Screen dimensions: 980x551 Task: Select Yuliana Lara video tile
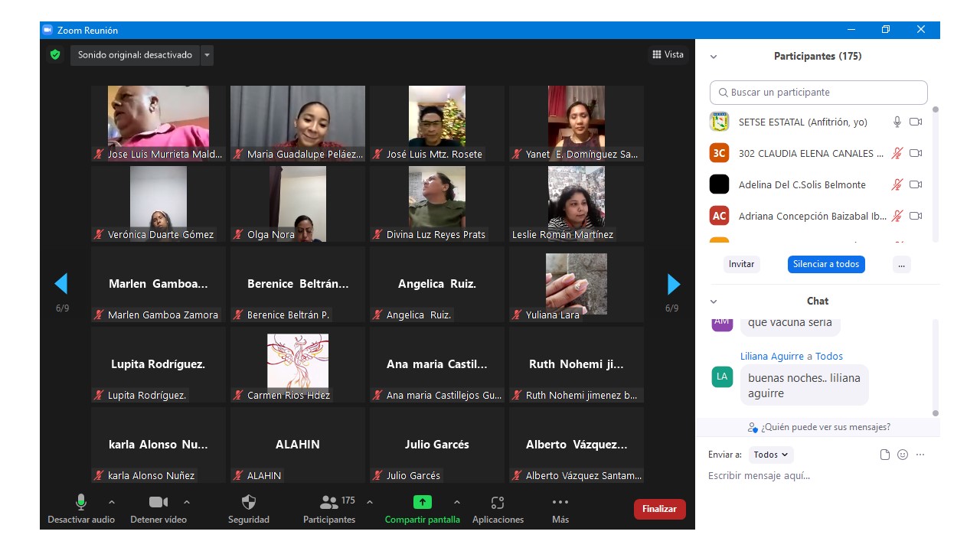coord(577,284)
